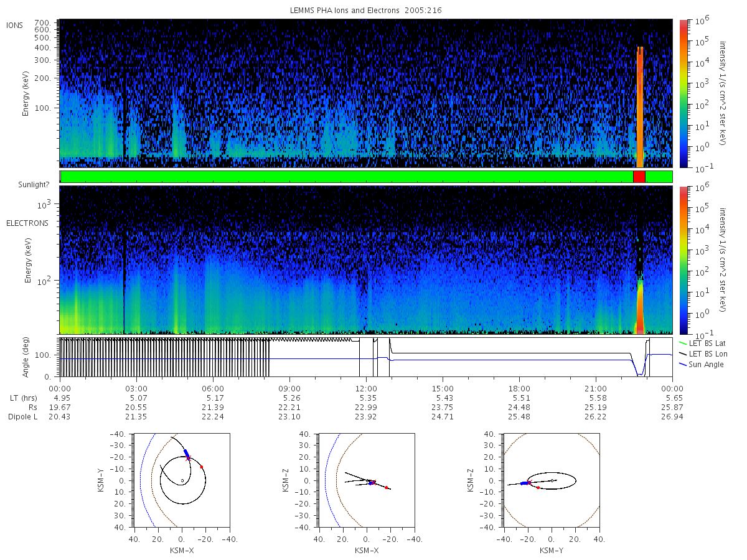Click the KSM-X vs KSM-Y orbit plot
The image size is (747, 560).
pyautogui.click(x=181, y=480)
